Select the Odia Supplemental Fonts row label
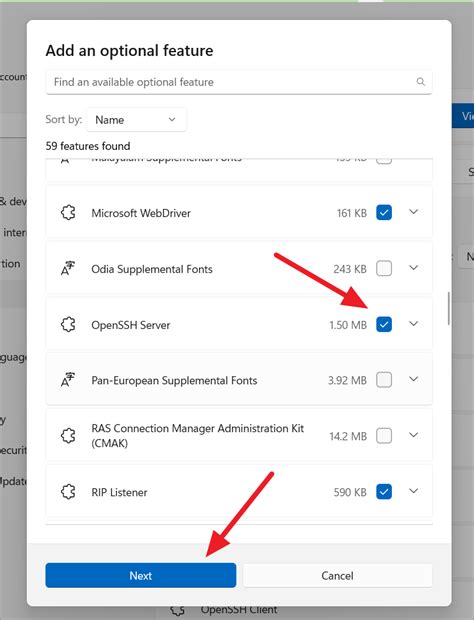The width and height of the screenshot is (474, 620). coord(152,269)
